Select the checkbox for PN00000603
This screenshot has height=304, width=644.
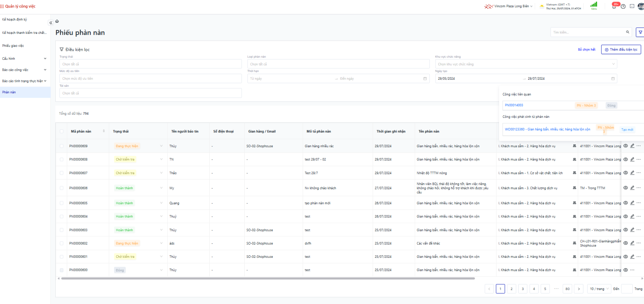pyautogui.click(x=62, y=230)
